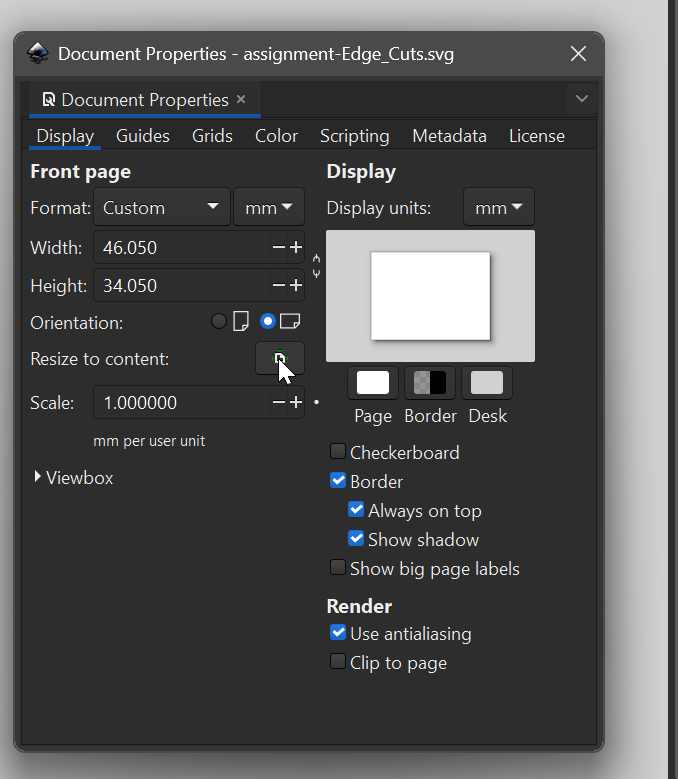This screenshot has width=678, height=779.
Task: Increase Scale with the plus button
Action: 296,402
